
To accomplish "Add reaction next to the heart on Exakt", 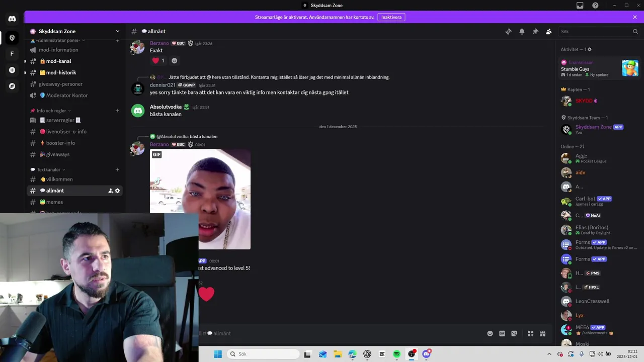I will [x=175, y=60].
